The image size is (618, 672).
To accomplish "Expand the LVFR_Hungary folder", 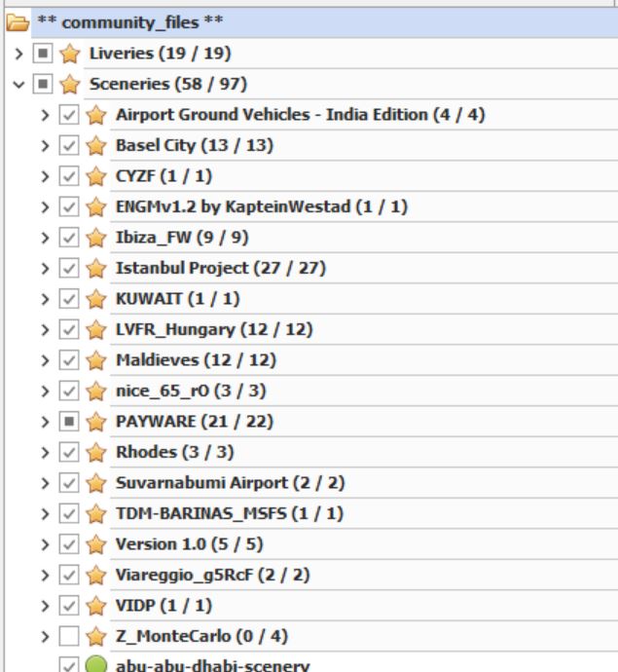I will [45, 329].
